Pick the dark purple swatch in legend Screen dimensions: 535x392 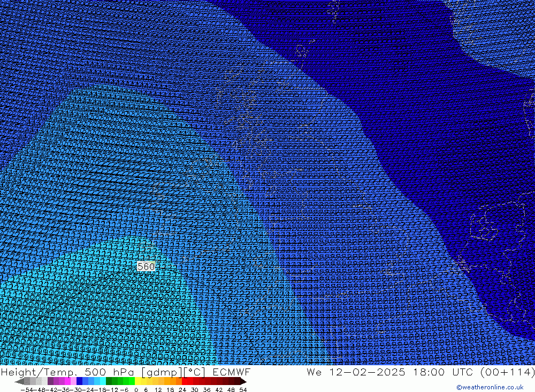50,381
